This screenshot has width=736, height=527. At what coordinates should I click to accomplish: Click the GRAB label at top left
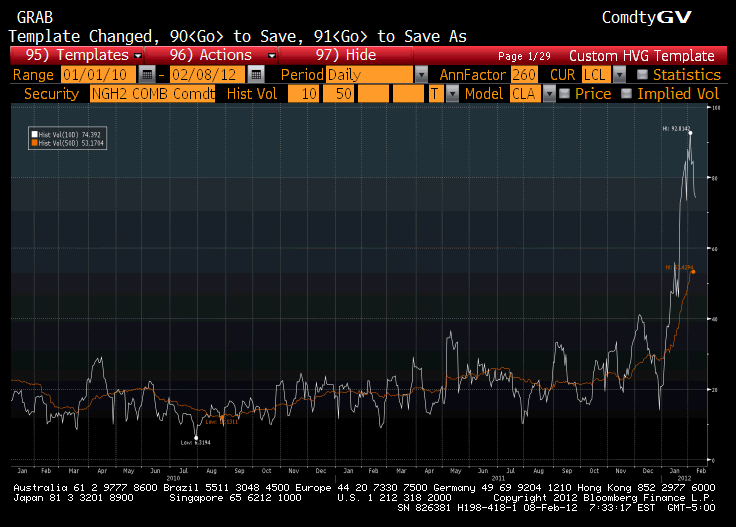tap(35, 18)
